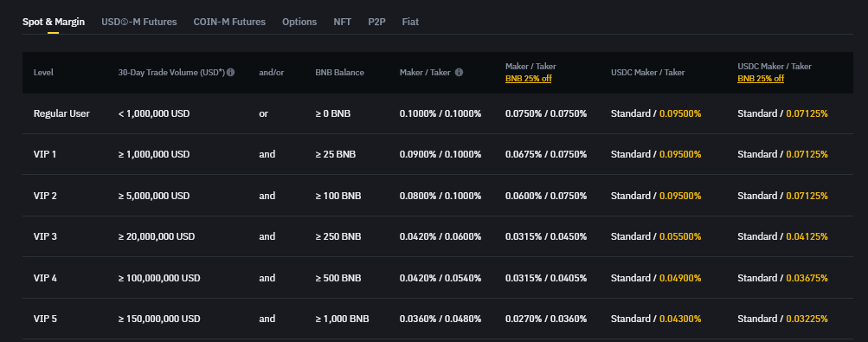Select the and/or column header
Screen dimensions: 868x342
[271, 73]
